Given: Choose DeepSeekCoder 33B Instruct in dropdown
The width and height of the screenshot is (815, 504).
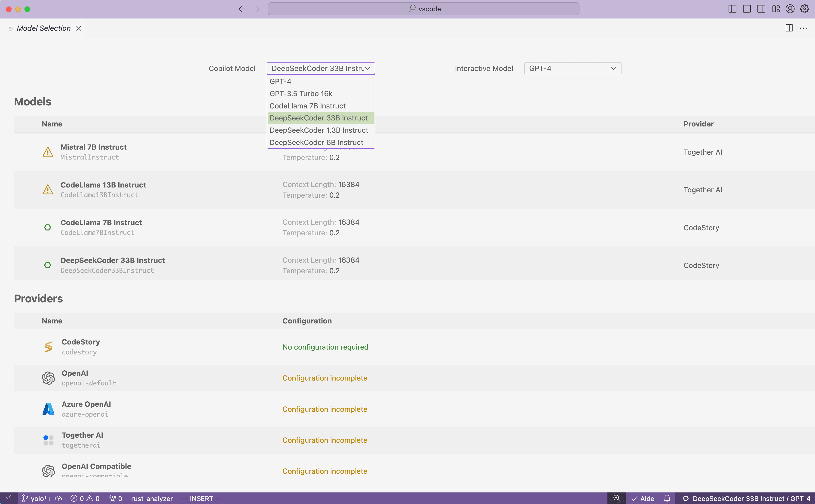Looking at the screenshot, I should 321,118.
